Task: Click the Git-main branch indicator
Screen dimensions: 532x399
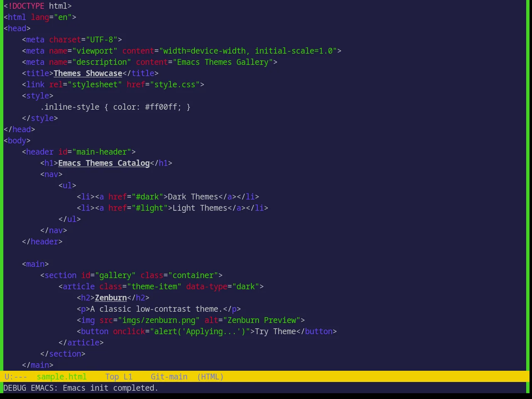Action: [169, 377]
